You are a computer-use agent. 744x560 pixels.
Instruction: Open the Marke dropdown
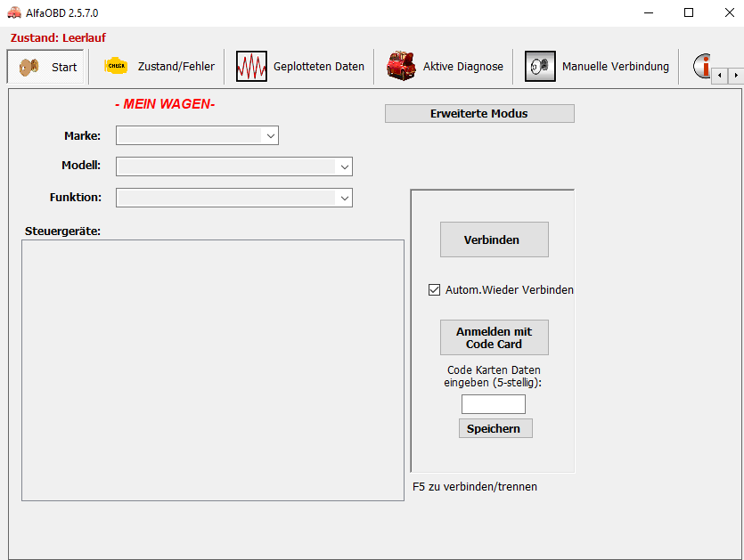click(x=198, y=135)
